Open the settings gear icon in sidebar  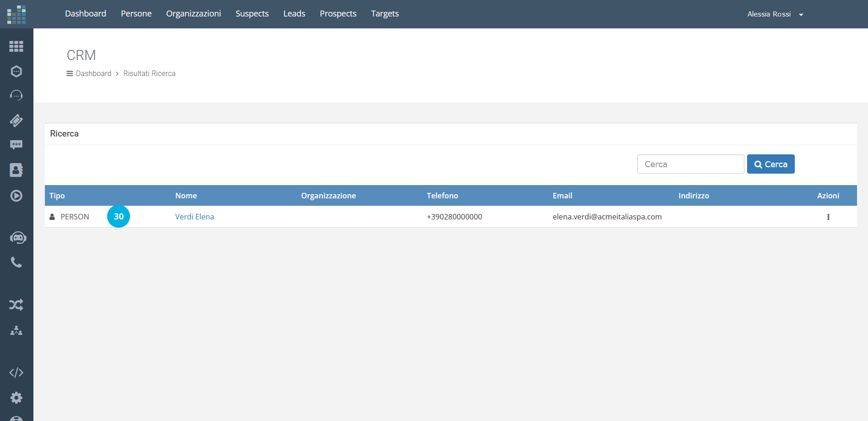point(16,398)
